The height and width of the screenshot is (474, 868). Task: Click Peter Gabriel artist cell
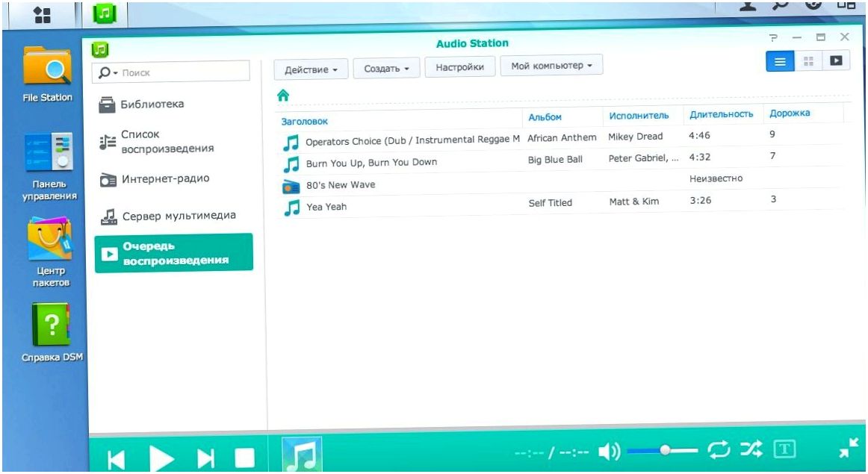point(643,158)
